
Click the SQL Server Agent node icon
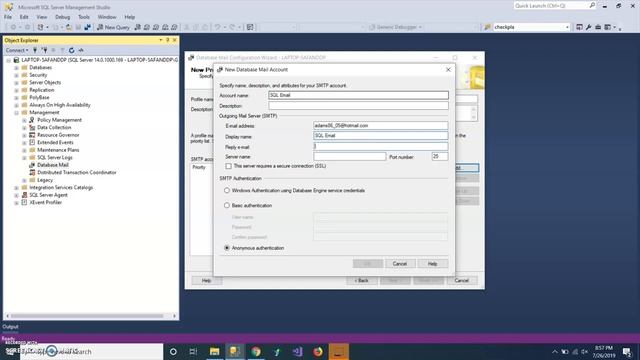(x=24, y=195)
